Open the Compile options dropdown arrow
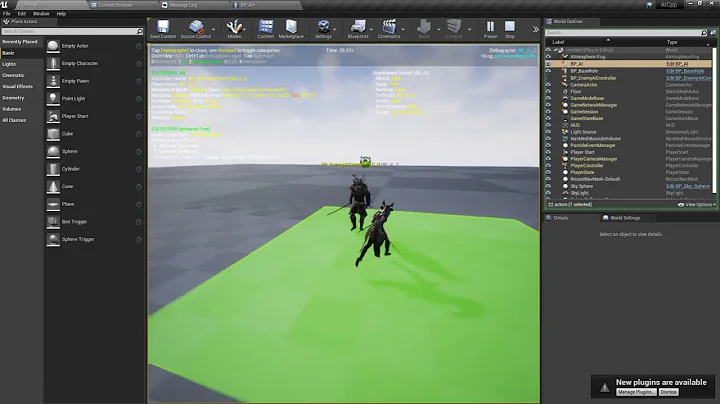The height and width of the screenshot is (404, 720). 469,29
